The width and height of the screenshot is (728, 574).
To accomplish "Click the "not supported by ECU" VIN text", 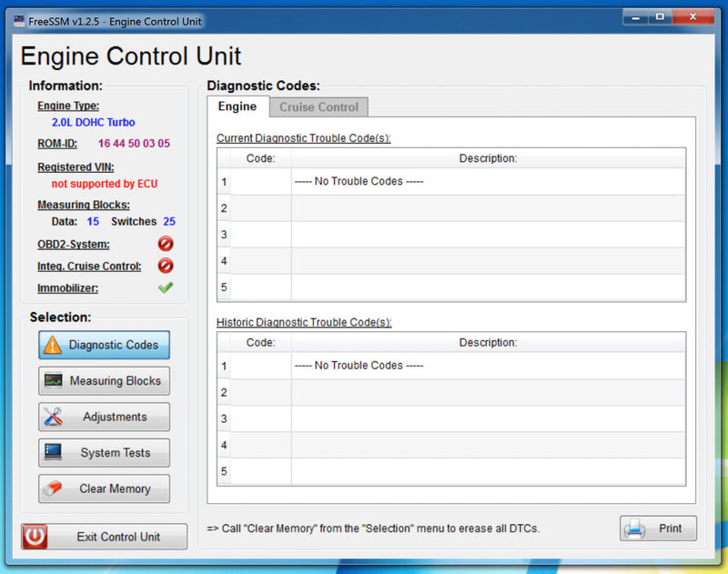I will click(105, 184).
